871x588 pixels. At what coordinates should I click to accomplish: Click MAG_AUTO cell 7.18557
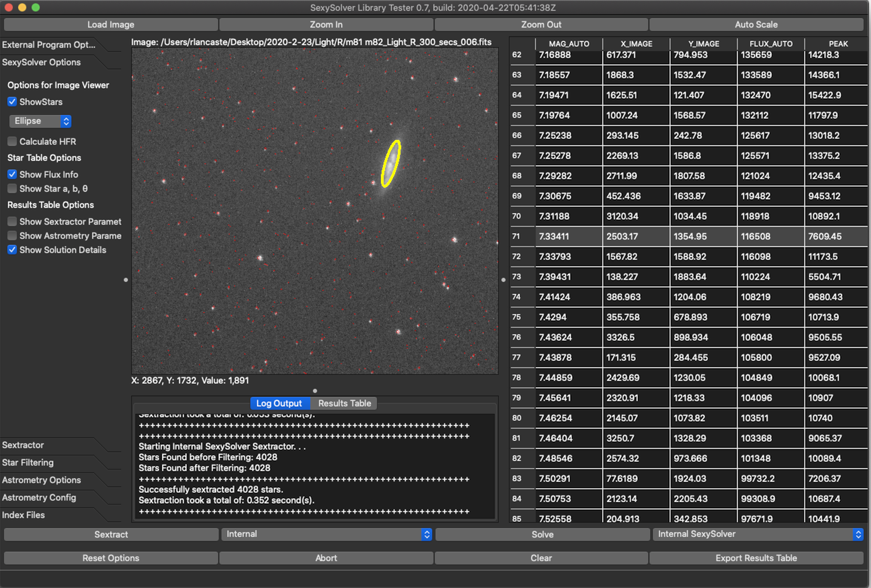click(x=569, y=75)
